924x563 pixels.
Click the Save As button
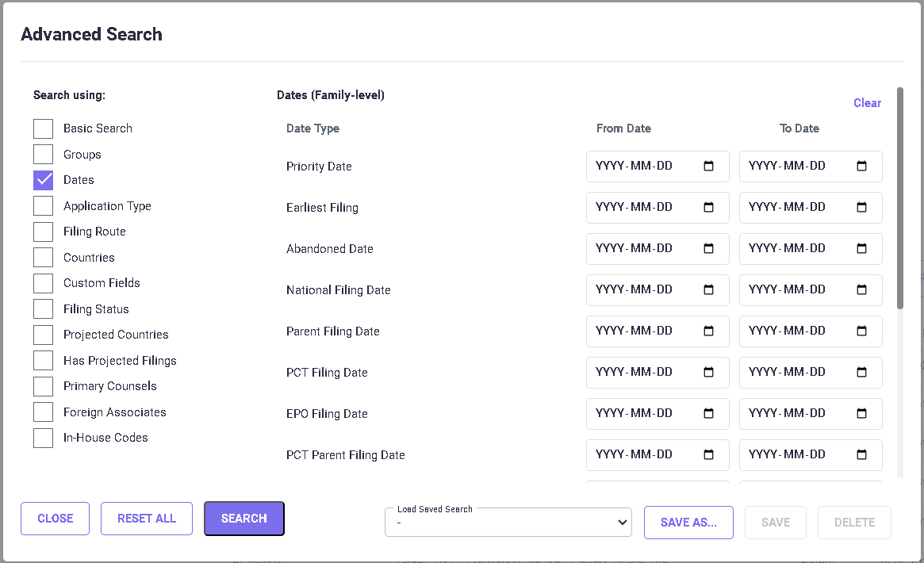point(688,523)
